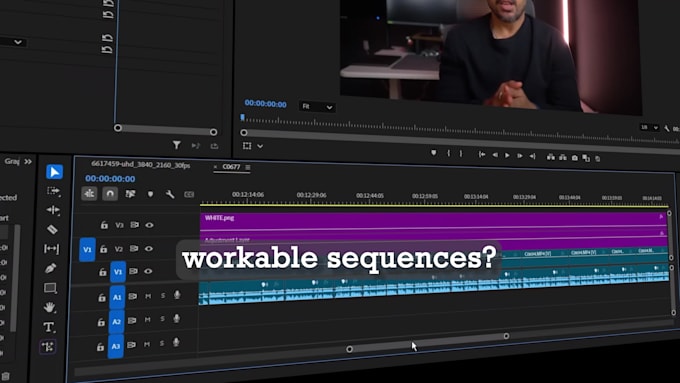
Task: Add a marker in the timeline header
Action: point(150,194)
